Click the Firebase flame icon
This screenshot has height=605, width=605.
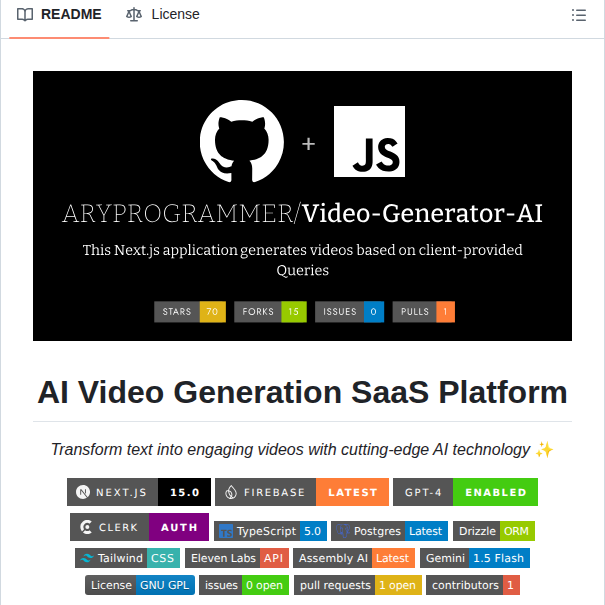point(231,492)
